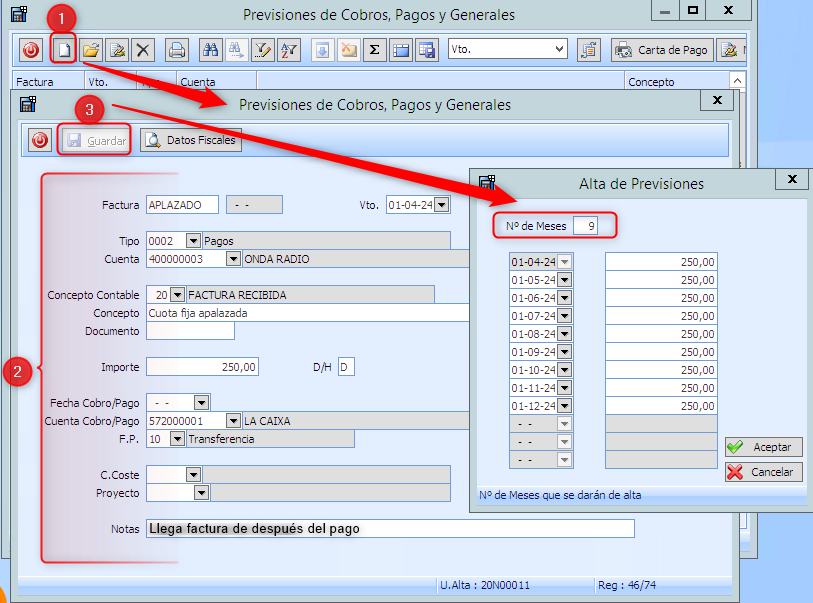Click Cancelar in Alta de Previsiones

pyautogui.click(x=763, y=472)
